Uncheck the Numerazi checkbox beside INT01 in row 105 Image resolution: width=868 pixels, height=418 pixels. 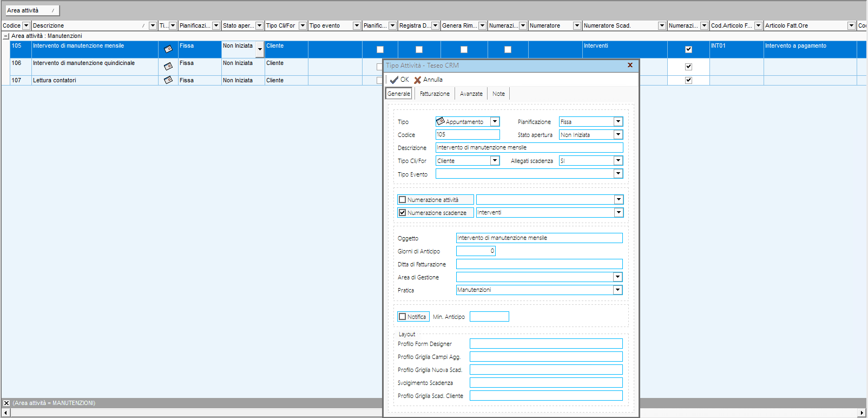(x=688, y=49)
